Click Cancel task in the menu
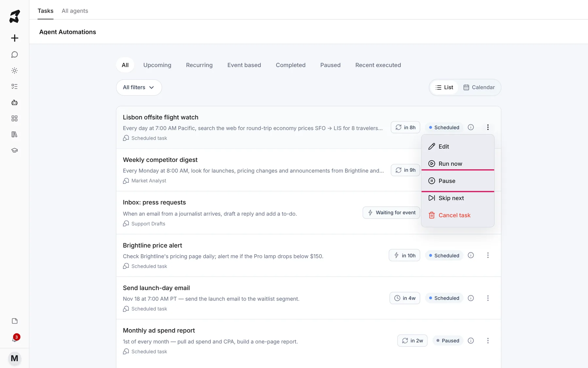The width and height of the screenshot is (588, 368). [458, 215]
